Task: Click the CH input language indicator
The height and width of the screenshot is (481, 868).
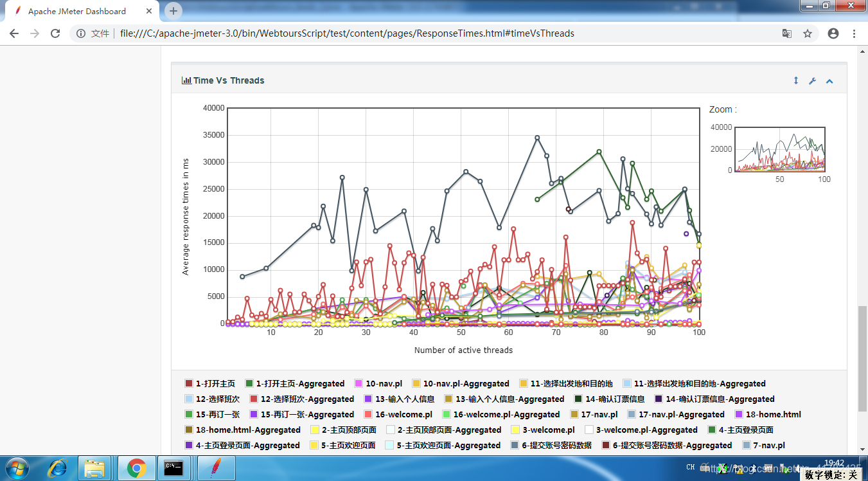Action: pyautogui.click(x=691, y=467)
